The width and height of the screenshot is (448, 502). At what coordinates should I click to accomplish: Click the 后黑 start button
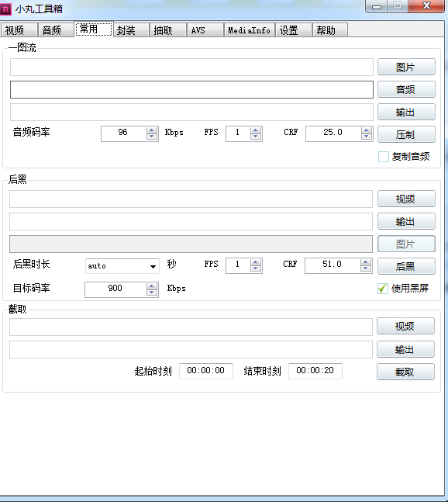406,266
